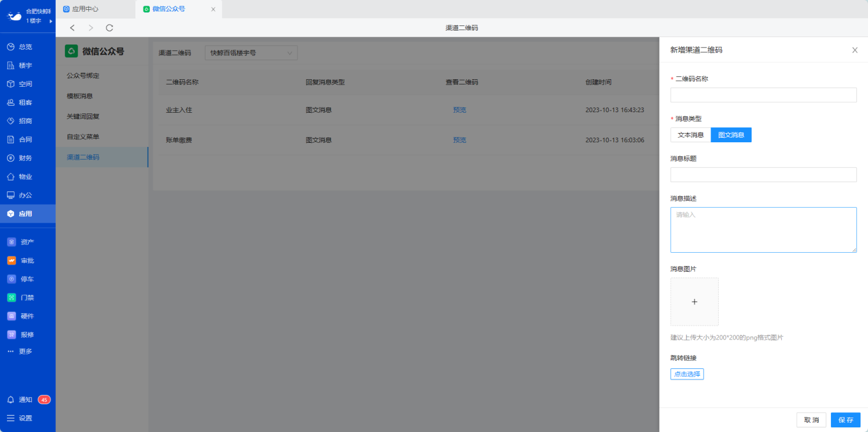Screen dimensions: 868x432
Task: Click the 取消 cancel button
Action: coord(811,420)
